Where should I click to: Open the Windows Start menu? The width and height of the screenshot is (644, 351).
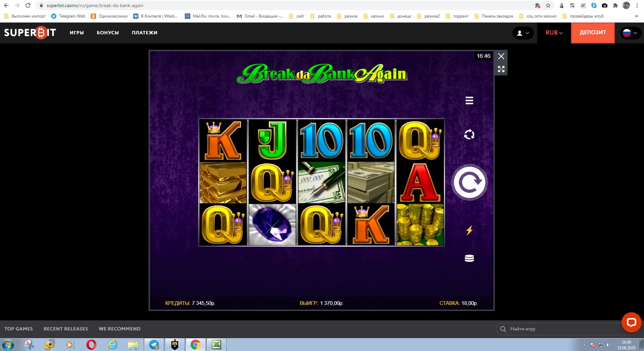7,345
